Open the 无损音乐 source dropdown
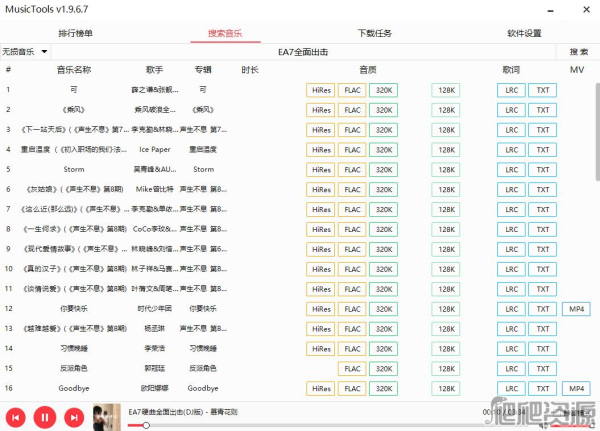This screenshot has width=600, height=431. click(x=26, y=51)
